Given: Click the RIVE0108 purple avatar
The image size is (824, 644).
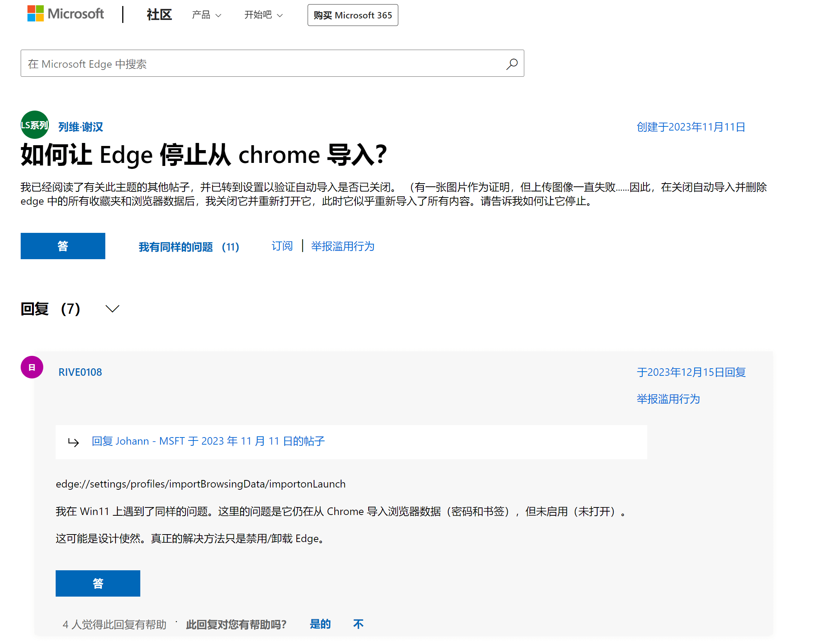Looking at the screenshot, I should pyautogui.click(x=32, y=367).
